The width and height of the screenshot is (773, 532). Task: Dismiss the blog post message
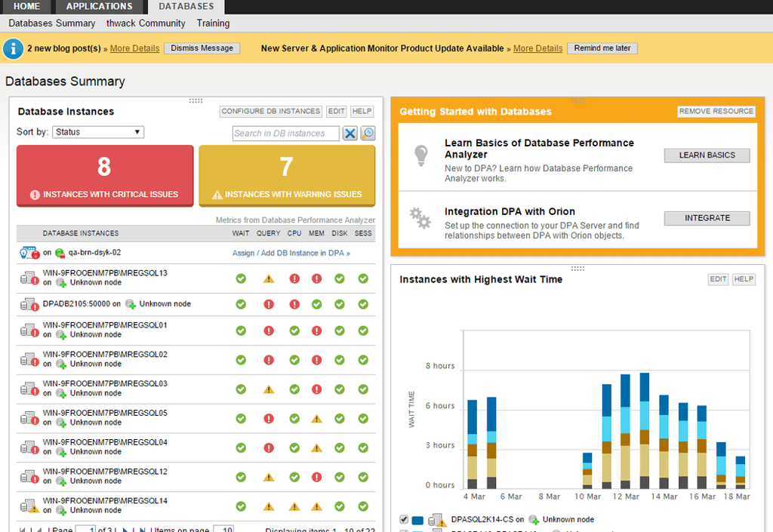click(202, 48)
